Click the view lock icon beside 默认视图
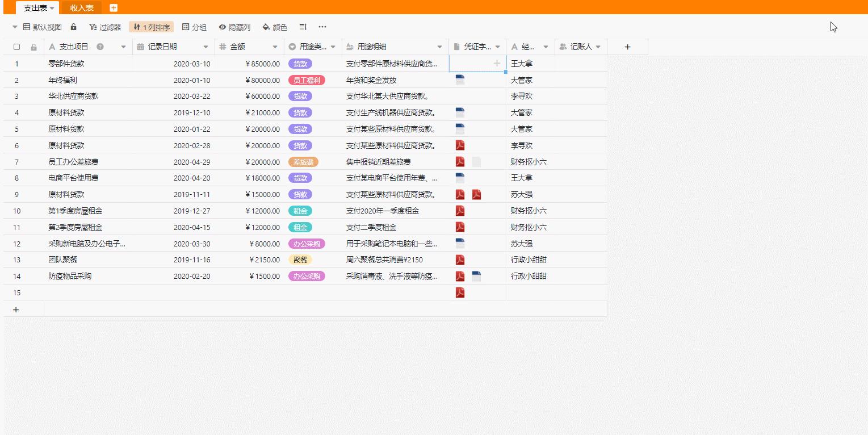 (x=74, y=27)
